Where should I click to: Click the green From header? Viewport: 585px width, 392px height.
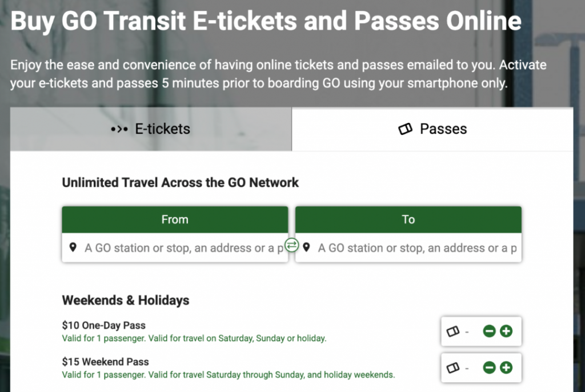pos(175,219)
